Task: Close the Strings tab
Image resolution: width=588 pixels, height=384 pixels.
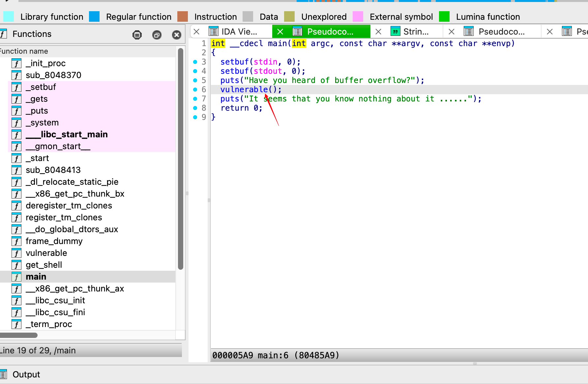Action: pos(378,32)
